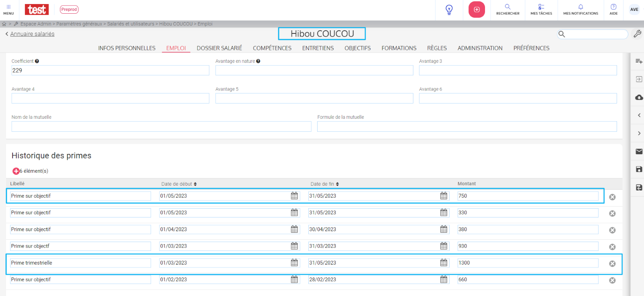Click the Preprod badge
Viewport: 644px width, 296px height.
tap(69, 9)
